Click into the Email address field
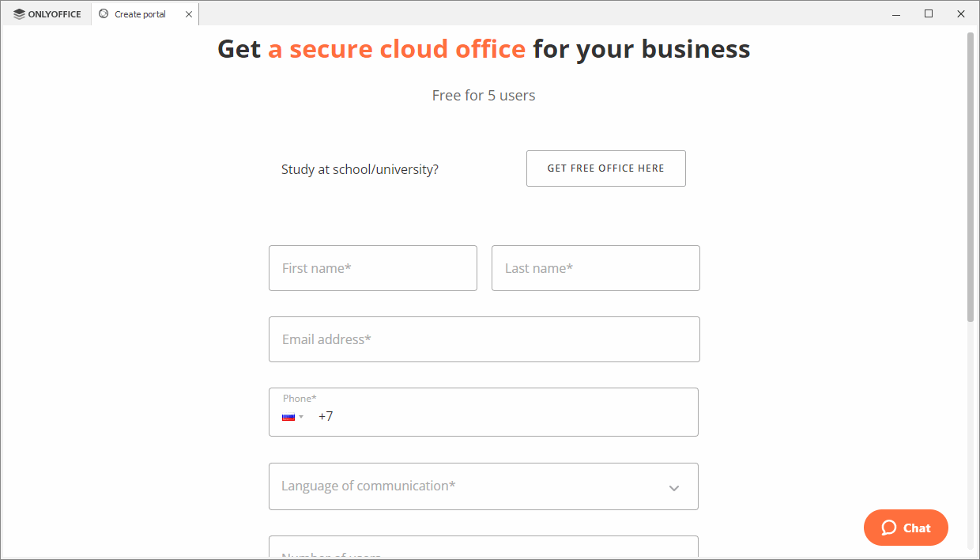 484,339
